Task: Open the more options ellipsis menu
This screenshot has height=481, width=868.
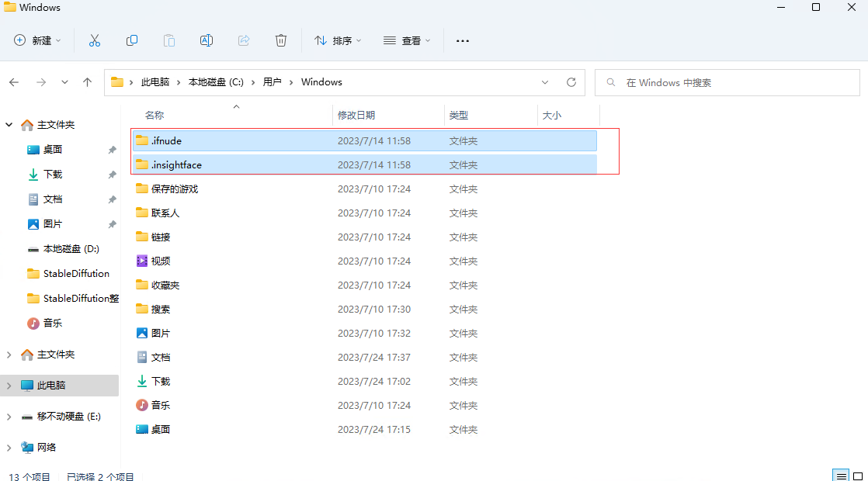Action: [x=463, y=40]
